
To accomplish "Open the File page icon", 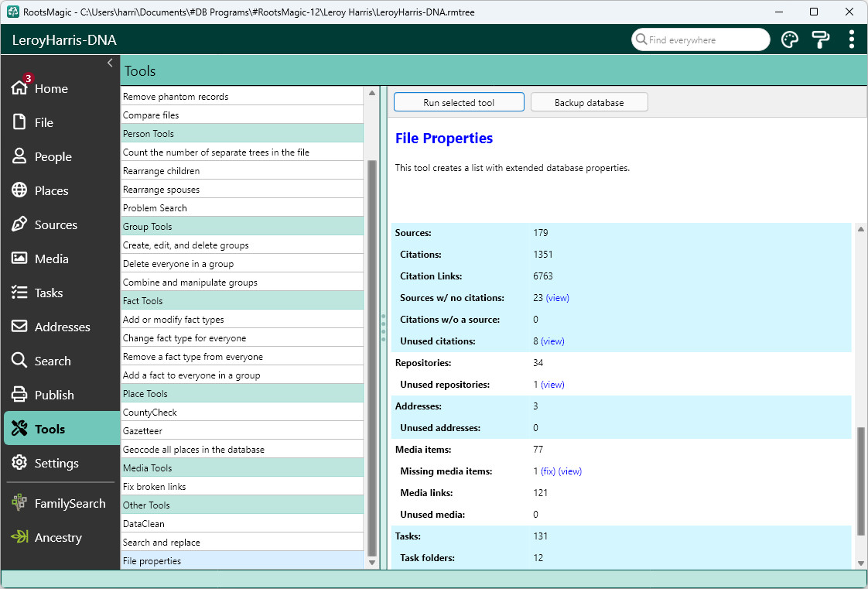I will click(19, 122).
